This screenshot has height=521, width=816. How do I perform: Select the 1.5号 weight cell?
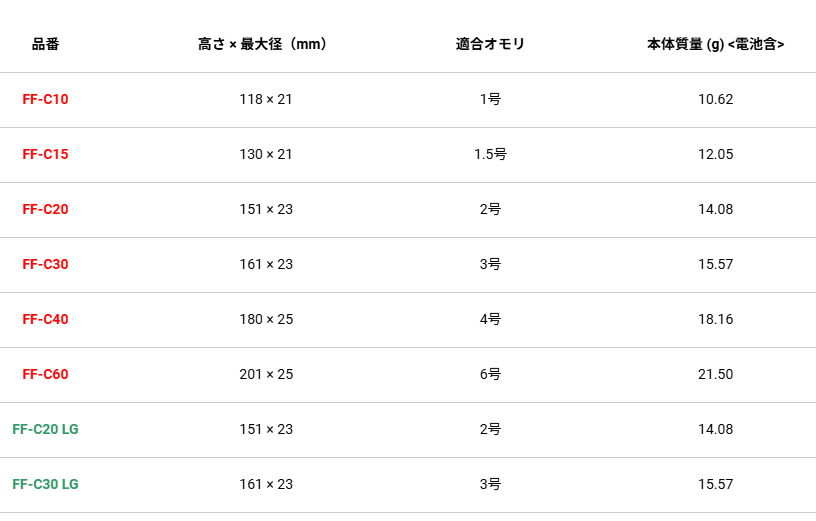(x=490, y=155)
